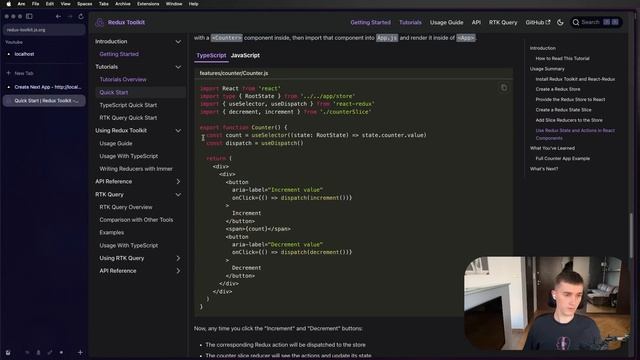Screen dimensions: 640x360
Task: Open the Apple menu
Action: pos(9,4)
